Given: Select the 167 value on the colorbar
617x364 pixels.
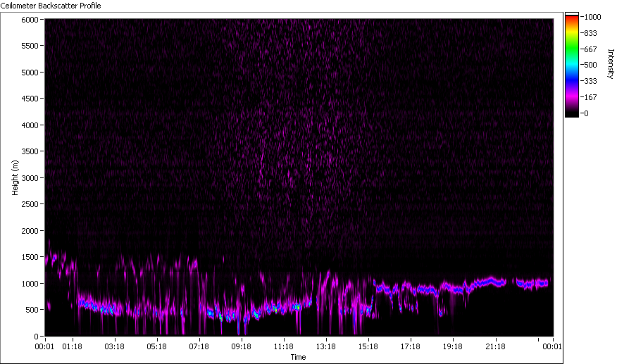Looking at the screenshot, I should click(591, 97).
